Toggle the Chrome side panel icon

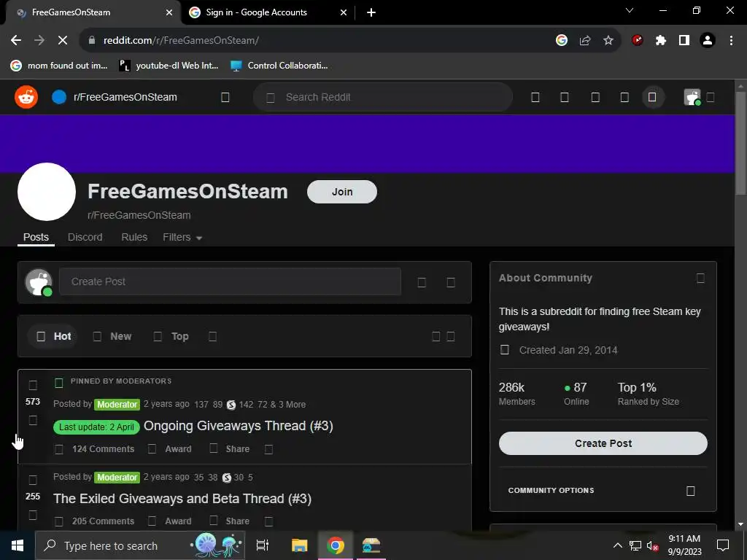(684, 41)
